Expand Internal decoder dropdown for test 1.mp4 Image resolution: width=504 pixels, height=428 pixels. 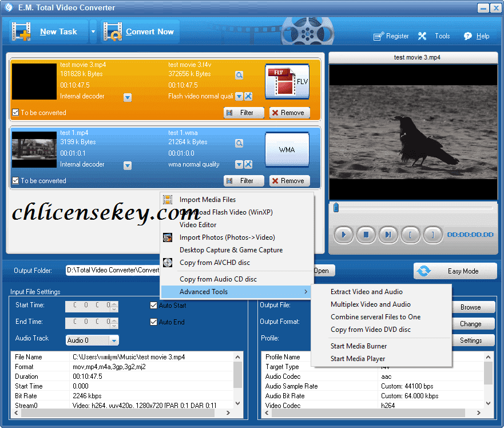pyautogui.click(x=128, y=165)
